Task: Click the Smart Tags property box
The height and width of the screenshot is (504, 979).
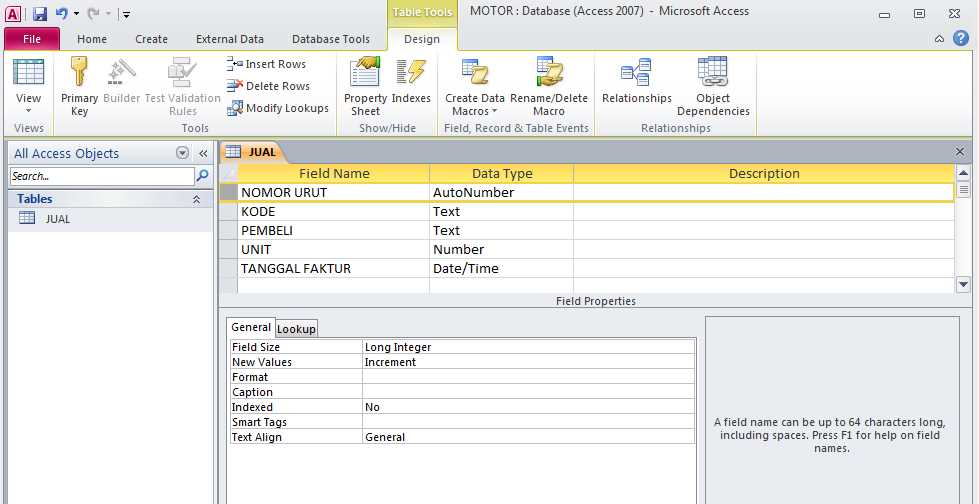Action: click(x=528, y=422)
